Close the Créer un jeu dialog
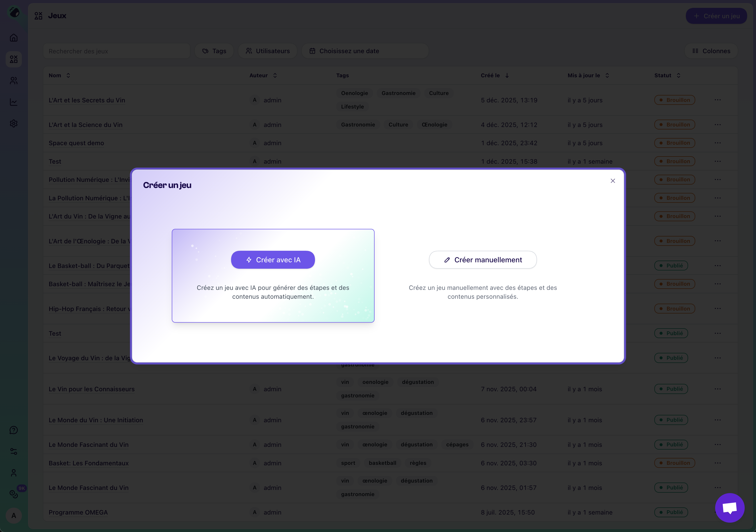 coord(613,181)
